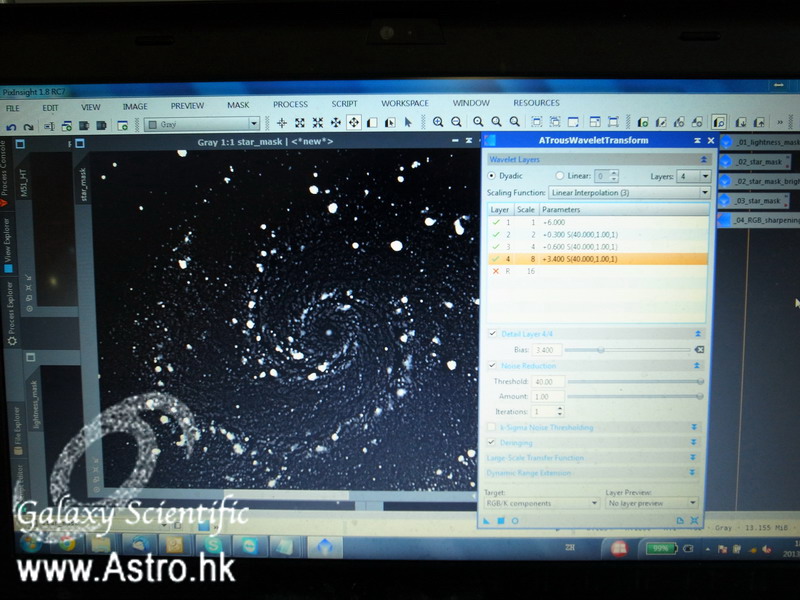The height and width of the screenshot is (600, 800).
Task: Select the Linear radio button
Action: pyautogui.click(x=560, y=176)
